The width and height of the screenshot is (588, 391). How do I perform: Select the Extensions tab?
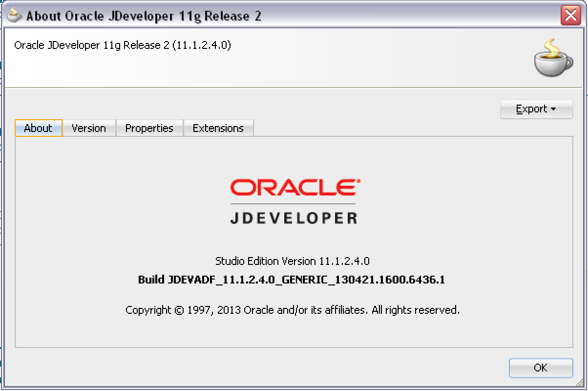[x=218, y=128]
